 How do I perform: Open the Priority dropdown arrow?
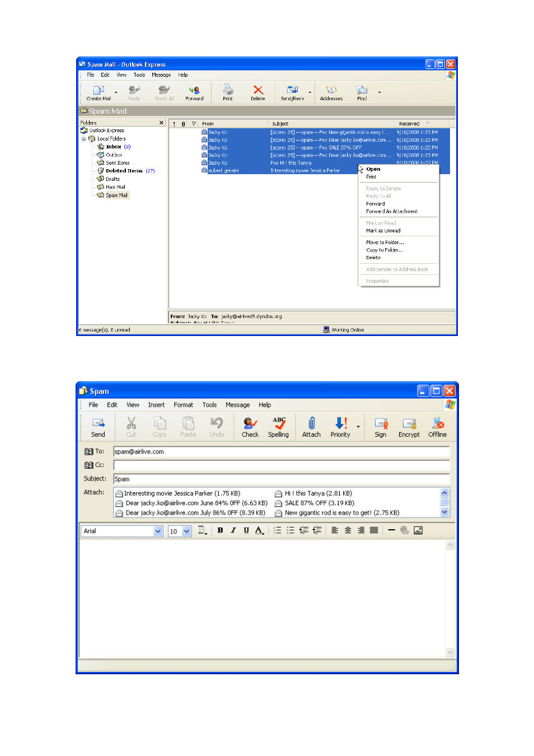[358, 427]
